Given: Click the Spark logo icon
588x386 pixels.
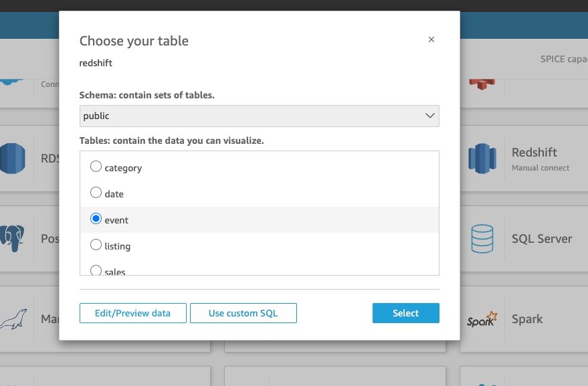Looking at the screenshot, I should [x=482, y=319].
